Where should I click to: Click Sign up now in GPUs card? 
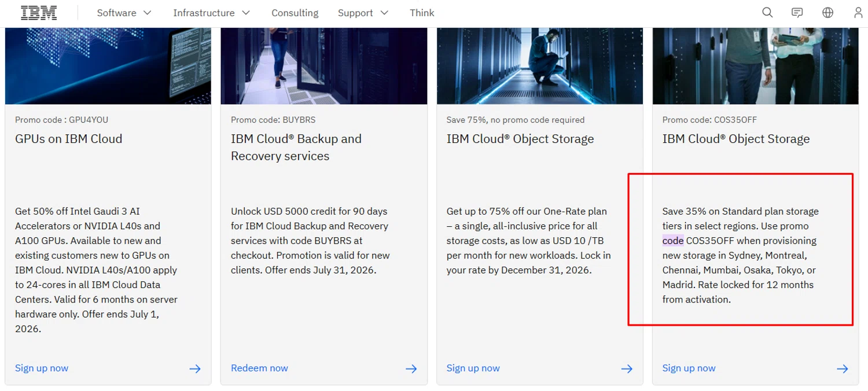tap(42, 368)
